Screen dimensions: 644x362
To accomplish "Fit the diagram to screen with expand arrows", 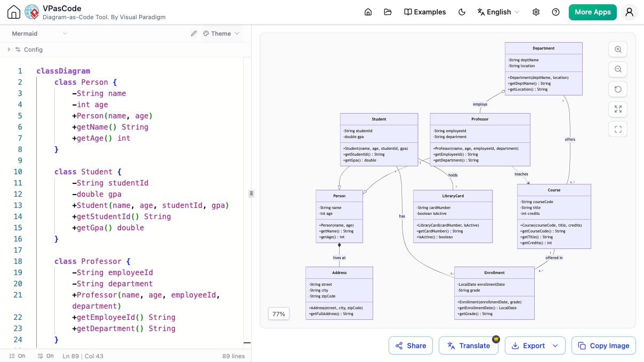I will 618,109.
